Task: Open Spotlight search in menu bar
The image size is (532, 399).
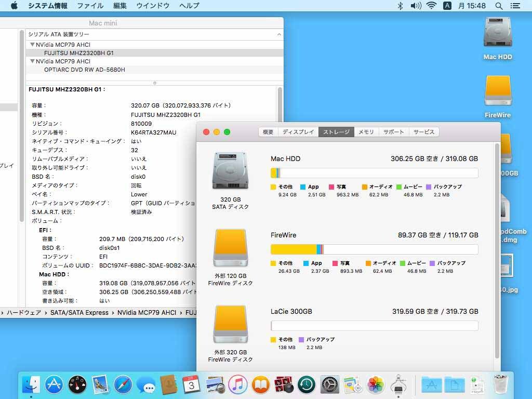Action: pos(499,6)
